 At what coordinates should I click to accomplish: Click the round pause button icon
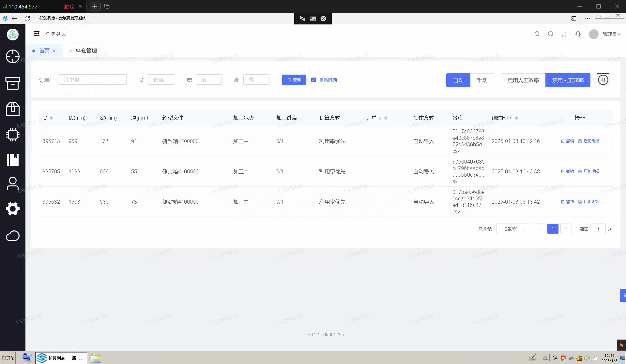click(x=603, y=80)
